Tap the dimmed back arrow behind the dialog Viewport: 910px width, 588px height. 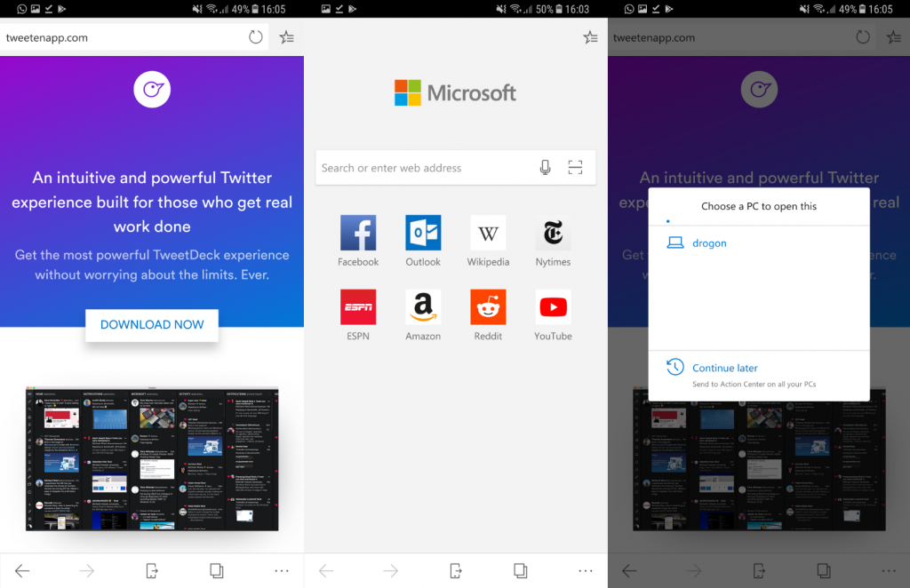coord(630,571)
